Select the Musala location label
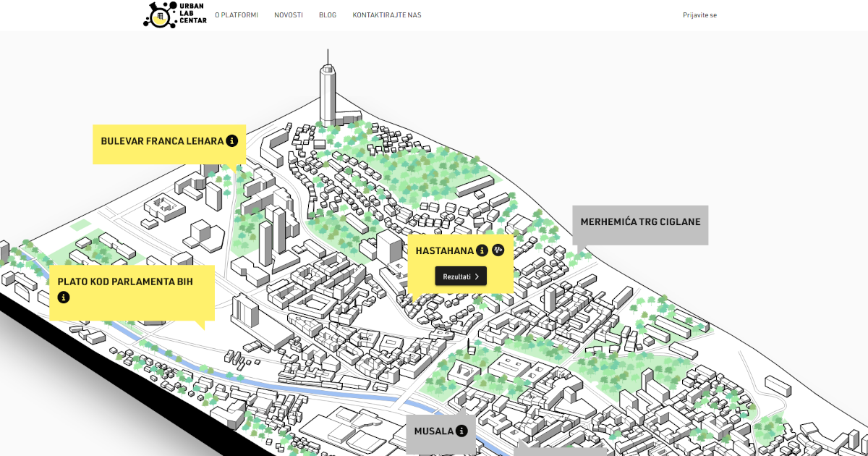Screen dimensions: 868x456 (433, 431)
